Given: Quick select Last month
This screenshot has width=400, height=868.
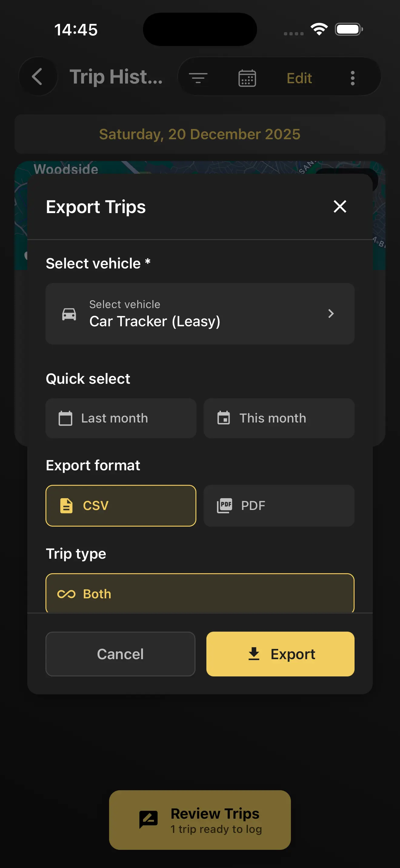Looking at the screenshot, I should point(121,418).
